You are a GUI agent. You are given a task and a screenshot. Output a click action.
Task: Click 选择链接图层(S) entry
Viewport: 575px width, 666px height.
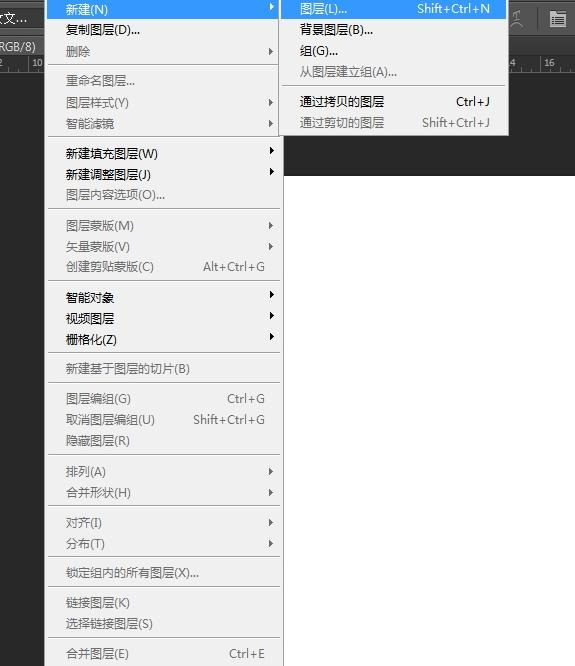point(163,624)
